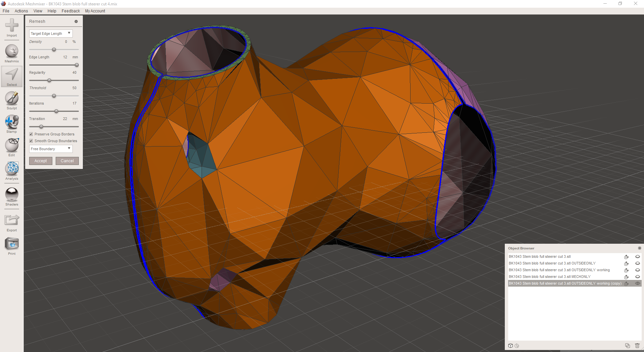Click the Iterations value 17
Image resolution: width=644 pixels, height=352 pixels.
[74, 103]
